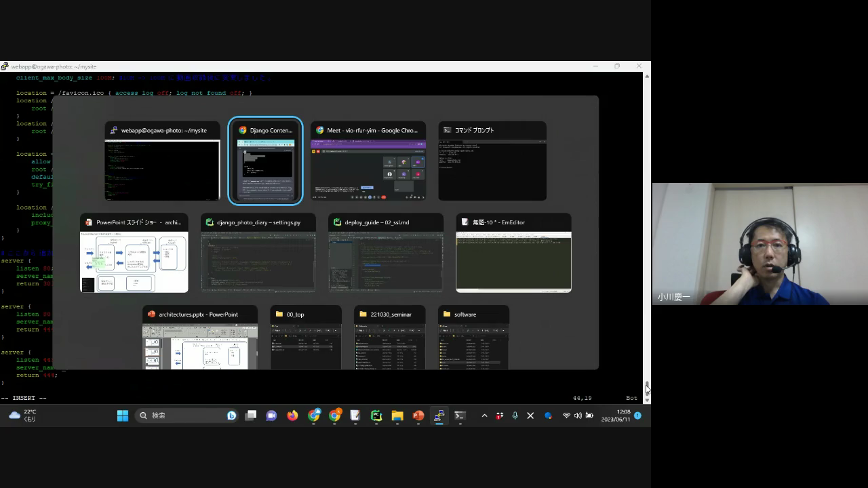This screenshot has width=868, height=488.
Task: Open File Explorer from the taskbar
Action: click(x=397, y=415)
